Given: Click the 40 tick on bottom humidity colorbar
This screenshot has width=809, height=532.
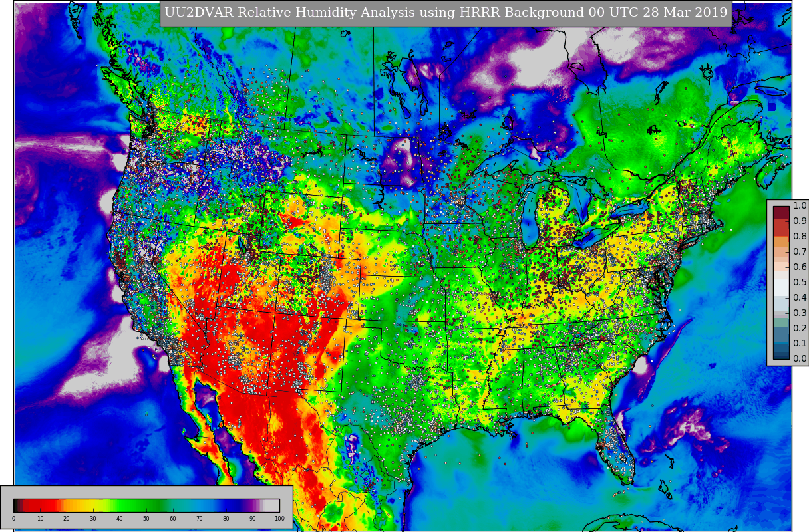Looking at the screenshot, I should [120, 519].
